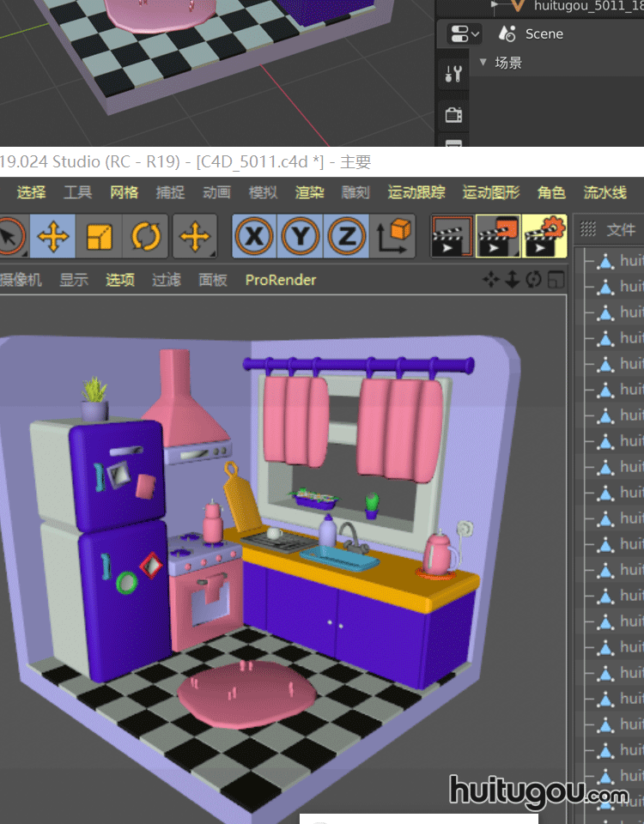
Task: Click the viewport 过滤 menu label
Action: (166, 280)
